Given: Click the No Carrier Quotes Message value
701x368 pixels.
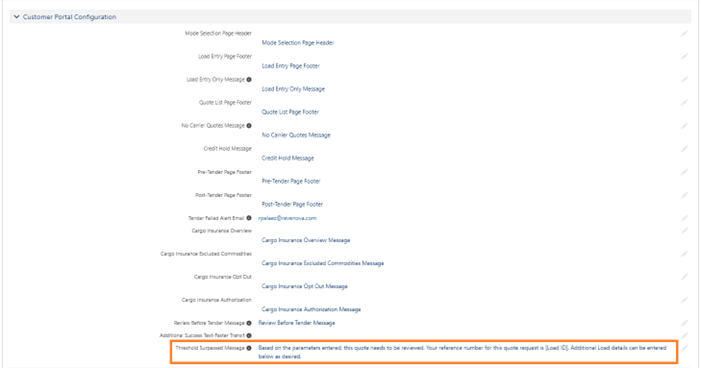Looking at the screenshot, I should click(296, 135).
